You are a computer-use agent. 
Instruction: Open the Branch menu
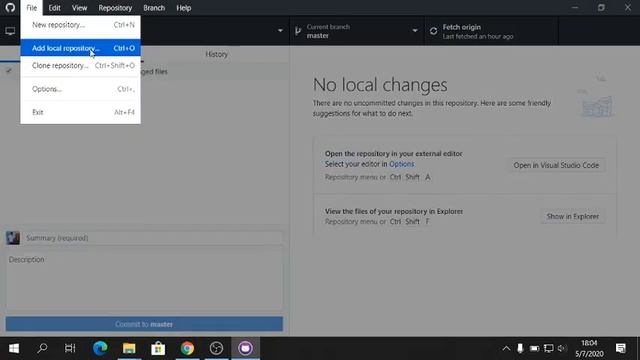154,8
